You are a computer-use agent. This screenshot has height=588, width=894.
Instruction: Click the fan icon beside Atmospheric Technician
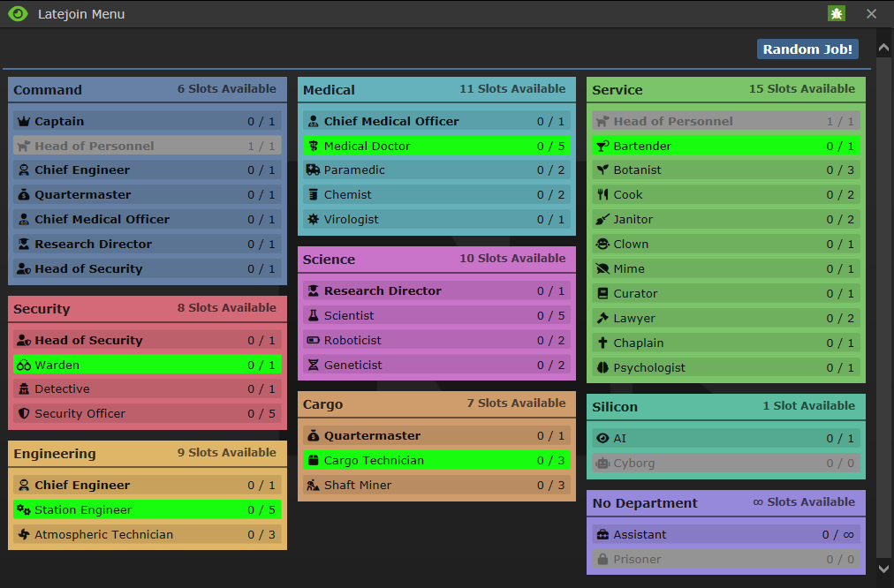(23, 534)
